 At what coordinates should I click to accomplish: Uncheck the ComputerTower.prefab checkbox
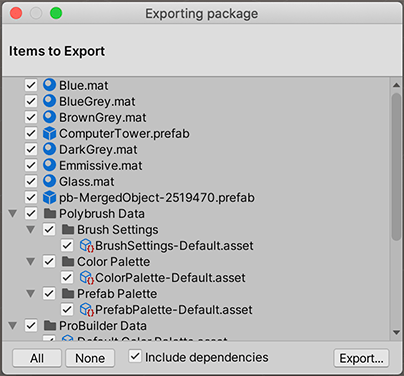31,133
